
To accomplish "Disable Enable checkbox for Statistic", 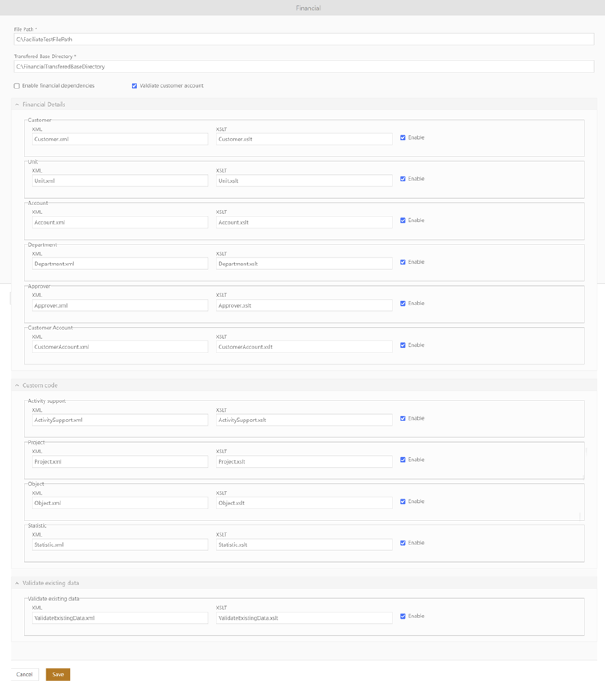I will click(x=403, y=543).
